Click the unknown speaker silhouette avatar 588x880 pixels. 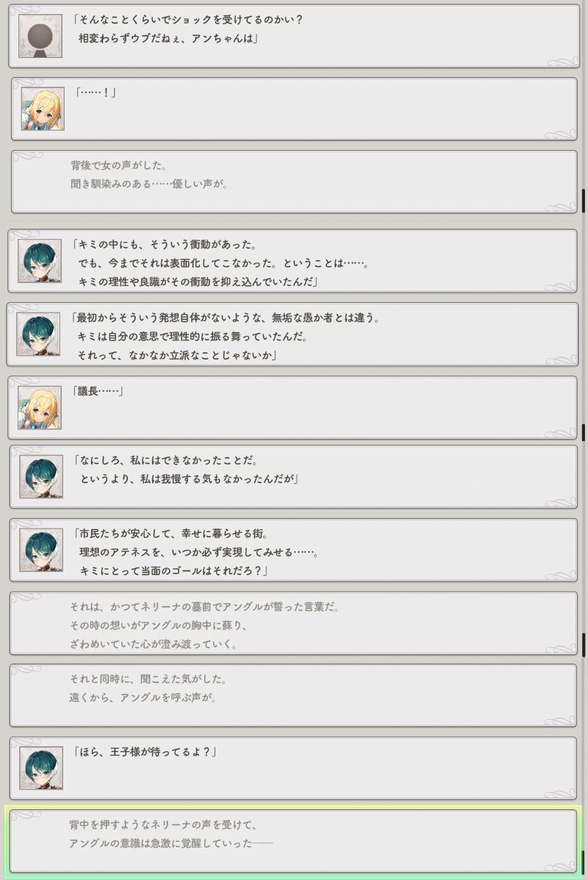point(40,37)
